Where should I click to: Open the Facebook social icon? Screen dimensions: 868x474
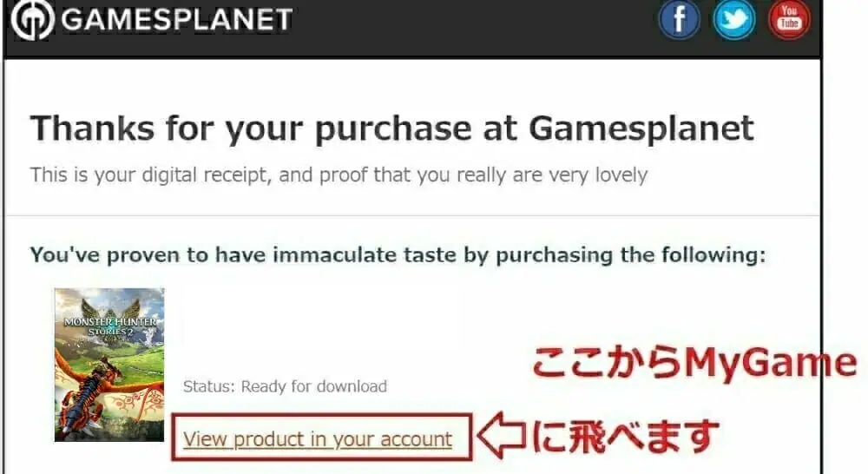click(x=680, y=19)
